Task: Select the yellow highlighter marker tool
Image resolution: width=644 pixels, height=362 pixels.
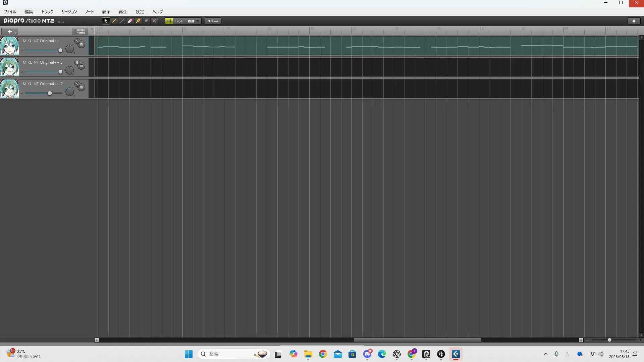Action: [138, 21]
